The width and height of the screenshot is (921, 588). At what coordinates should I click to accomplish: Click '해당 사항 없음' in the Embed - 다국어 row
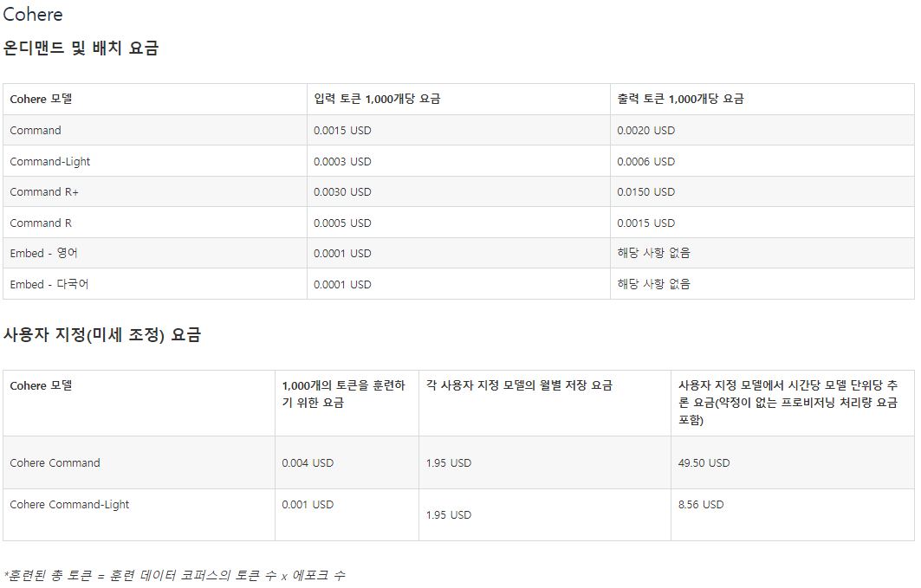click(654, 284)
